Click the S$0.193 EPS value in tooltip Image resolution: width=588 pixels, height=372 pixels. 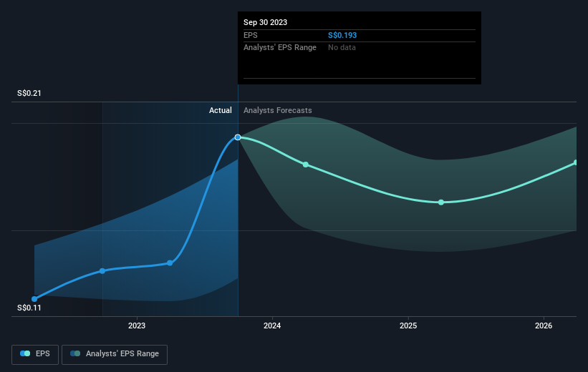(342, 35)
